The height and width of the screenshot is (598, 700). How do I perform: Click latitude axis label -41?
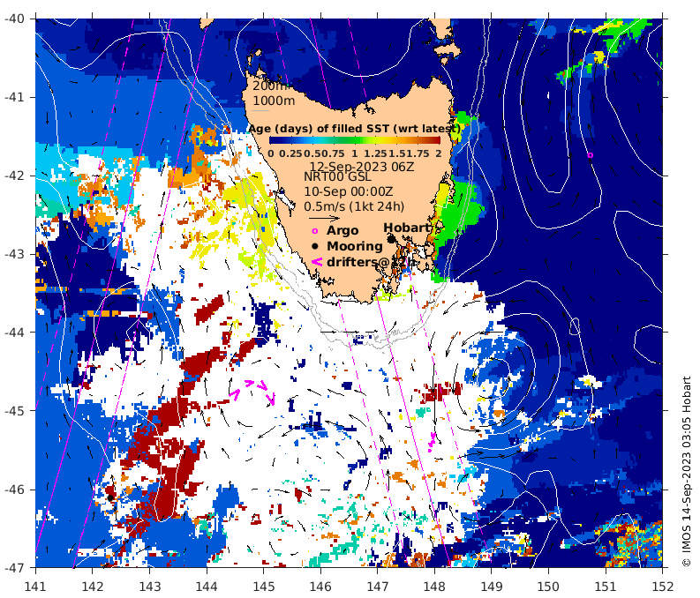pyautogui.click(x=14, y=97)
